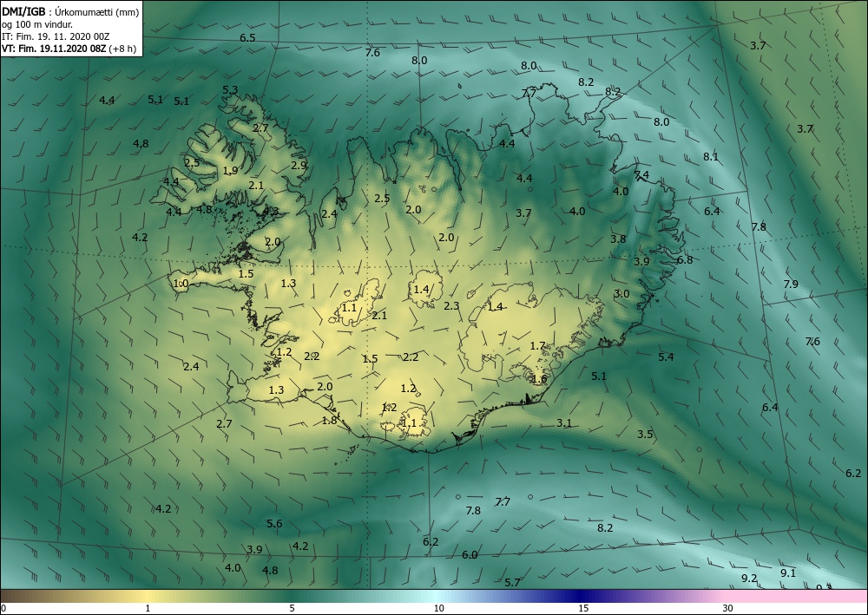The width and height of the screenshot is (868, 615).
Task: Click the 1.9 value on the map
Action: [230, 170]
